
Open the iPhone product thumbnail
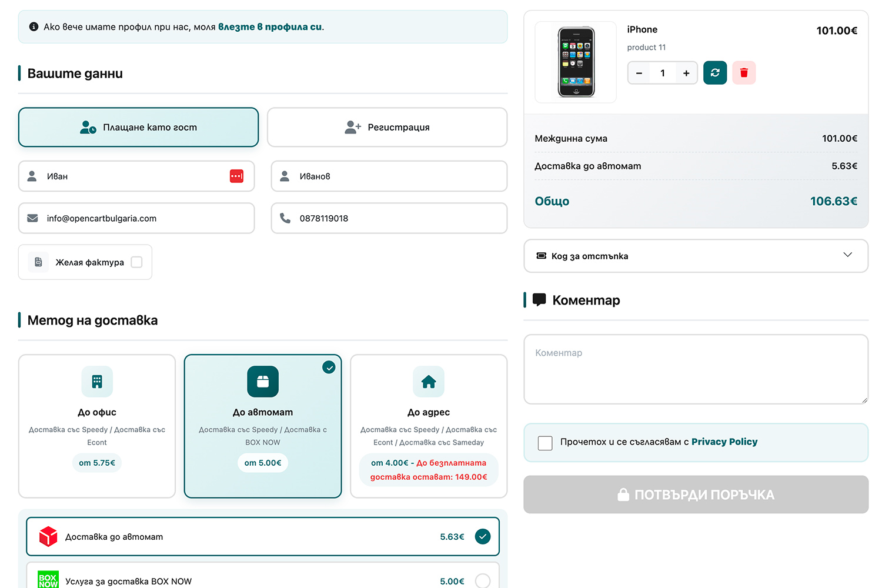[576, 62]
